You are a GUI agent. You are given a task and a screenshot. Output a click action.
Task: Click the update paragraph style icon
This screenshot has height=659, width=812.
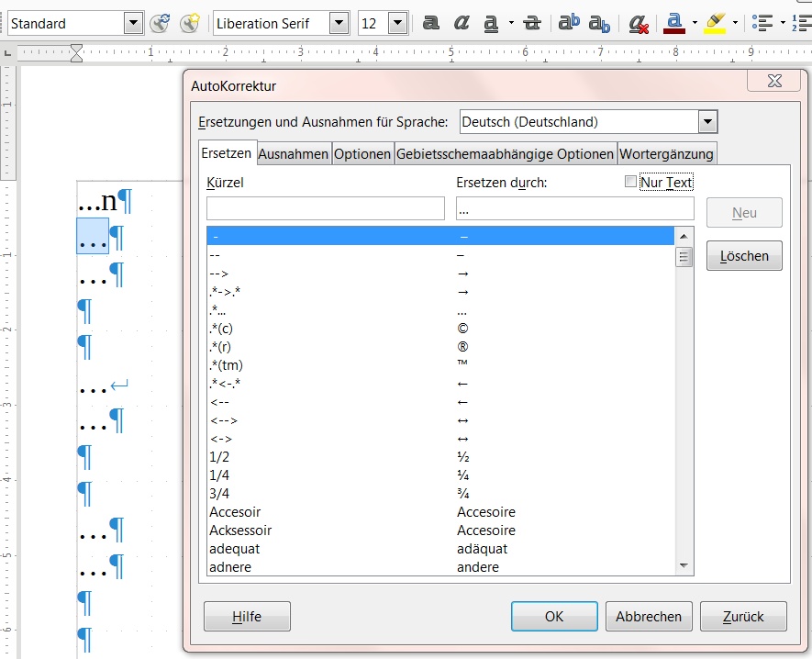click(161, 23)
